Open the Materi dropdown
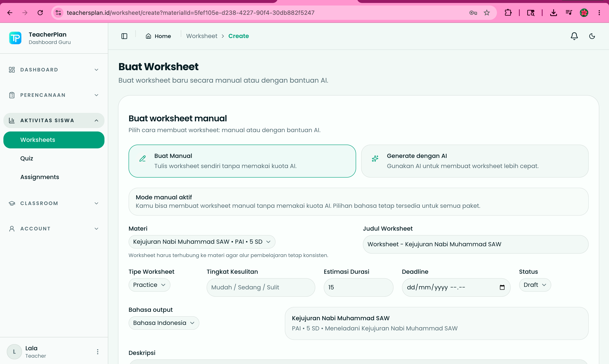The image size is (609, 364). point(202,242)
